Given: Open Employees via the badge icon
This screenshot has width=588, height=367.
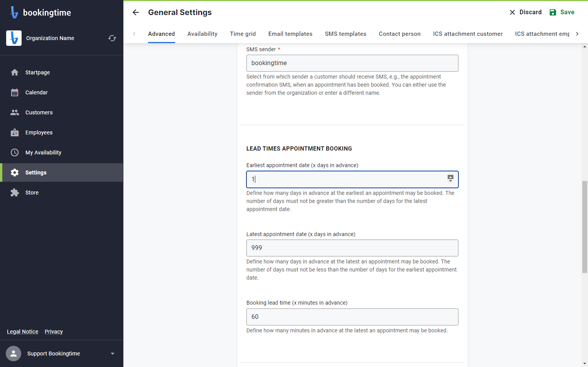Looking at the screenshot, I should pyautogui.click(x=15, y=132).
